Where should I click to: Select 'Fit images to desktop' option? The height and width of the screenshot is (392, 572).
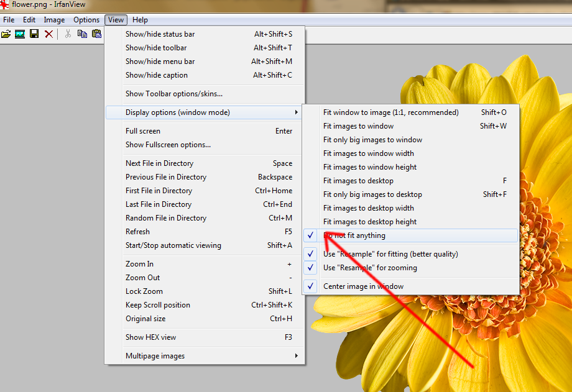pos(410,181)
